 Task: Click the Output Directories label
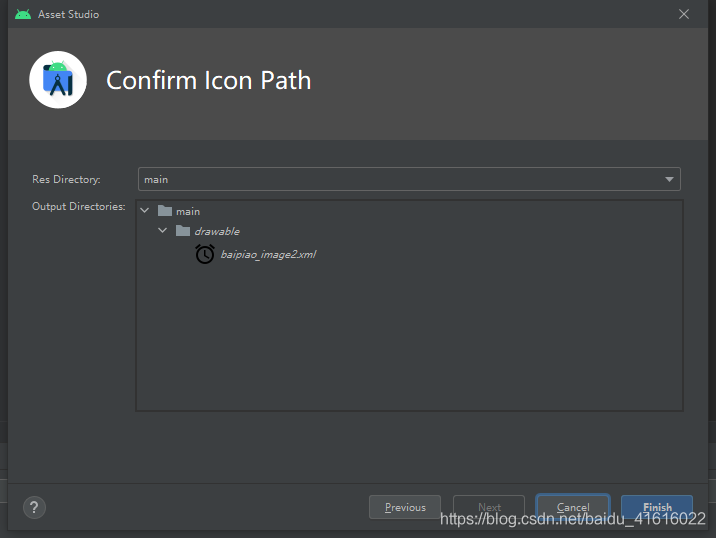79,206
